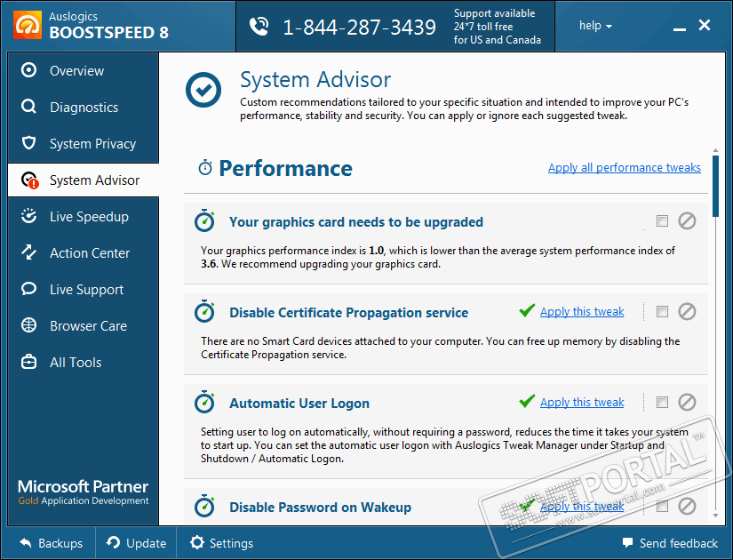Apply the Certificate Propagation service tweak
Image resolution: width=733 pixels, height=560 pixels.
click(x=582, y=312)
